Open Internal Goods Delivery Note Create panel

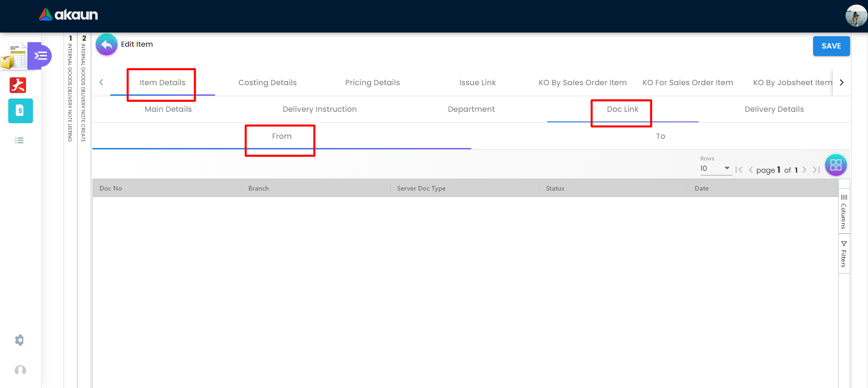tap(84, 88)
